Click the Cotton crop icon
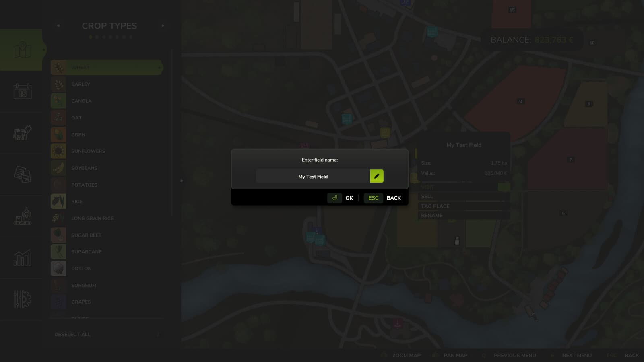The width and height of the screenshot is (644, 362). [58, 268]
